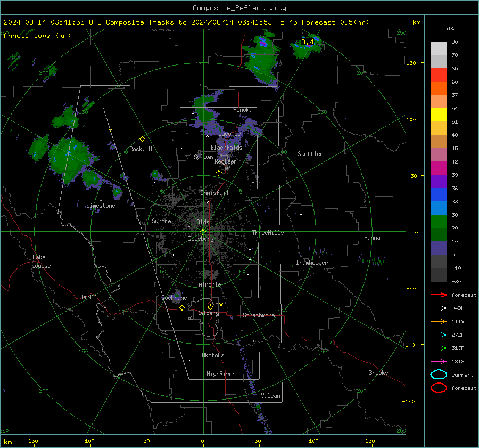Image resolution: width=479 pixels, height=448 pixels.
Task: Click the red swatch below 65 dBZ
Action: pos(439,75)
